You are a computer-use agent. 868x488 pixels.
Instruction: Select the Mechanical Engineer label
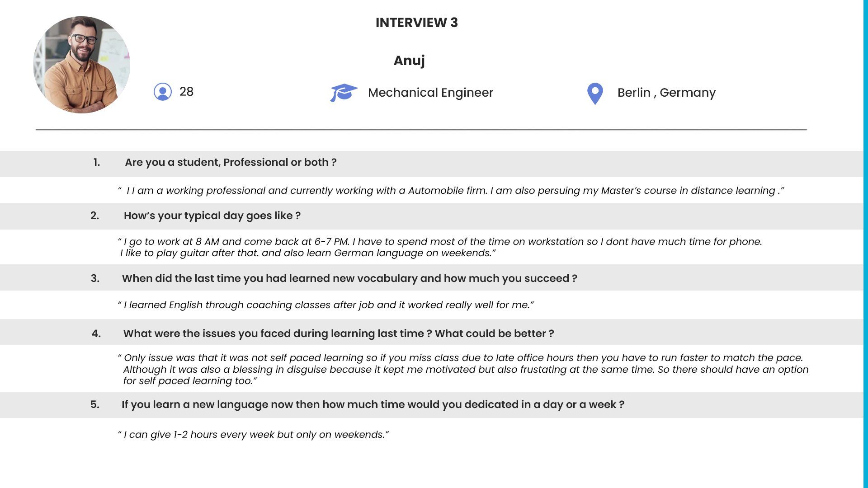tap(430, 93)
